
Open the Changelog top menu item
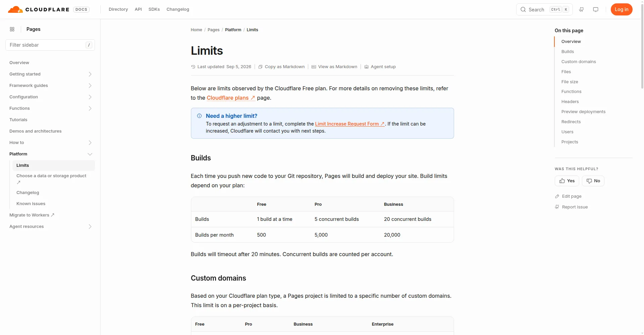point(178,9)
